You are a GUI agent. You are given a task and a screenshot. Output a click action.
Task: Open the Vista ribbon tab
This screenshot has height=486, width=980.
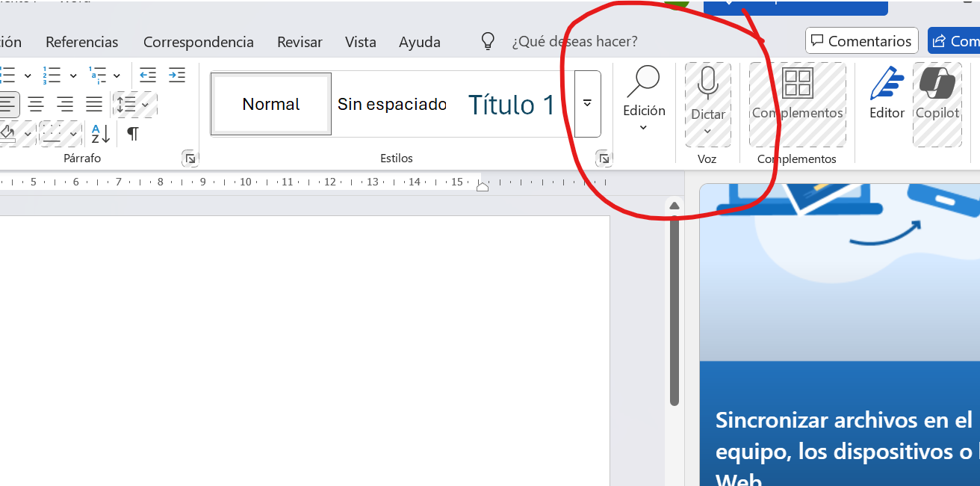[x=360, y=42]
